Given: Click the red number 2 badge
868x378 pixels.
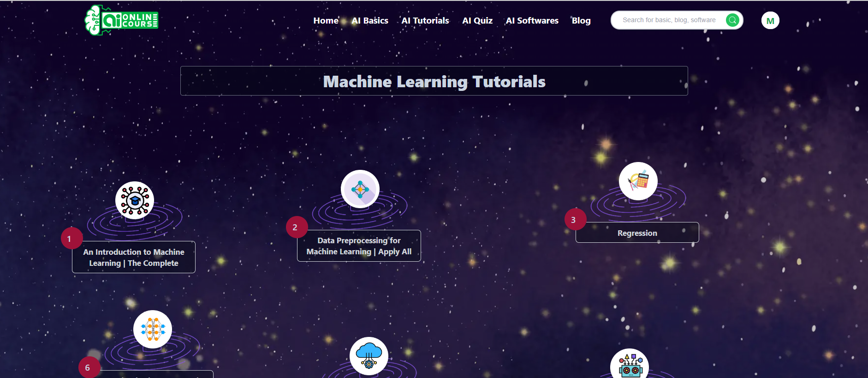Looking at the screenshot, I should tap(297, 227).
